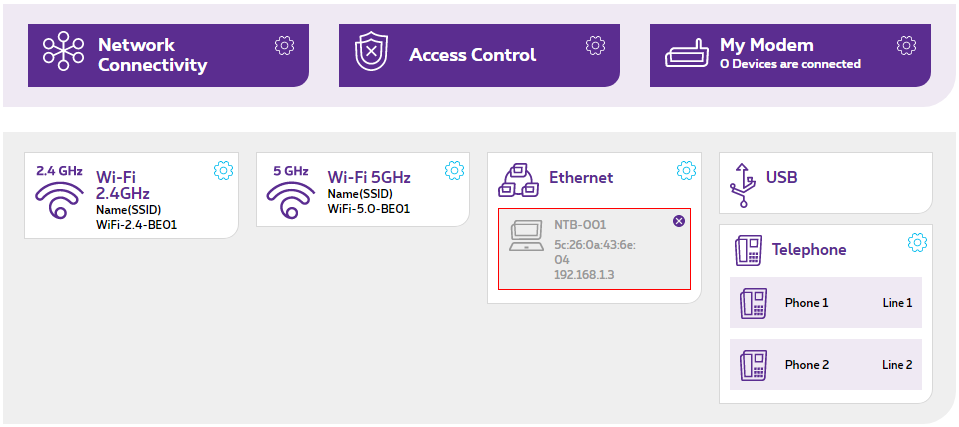Open Telephone settings gear
Screen dimensions: 959x427
[917, 242]
